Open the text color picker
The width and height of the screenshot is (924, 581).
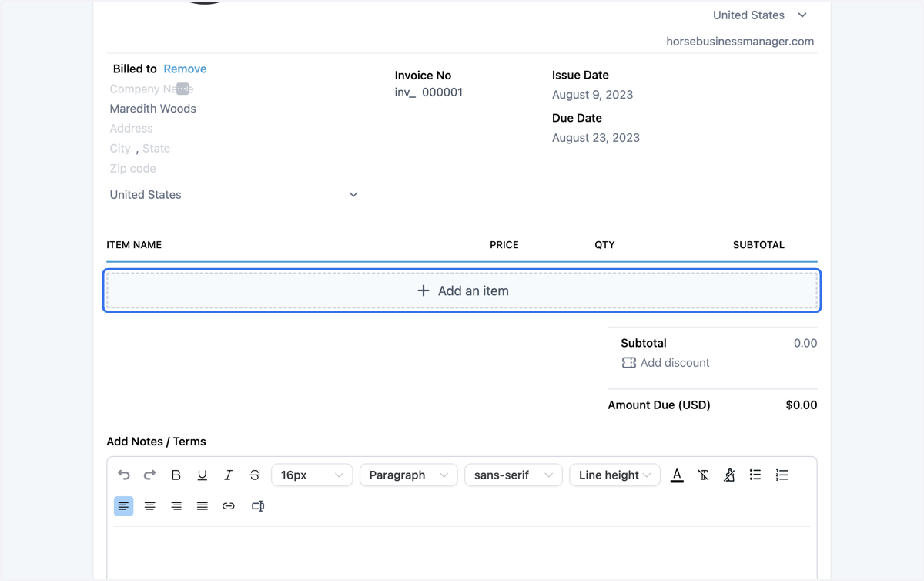tap(677, 475)
